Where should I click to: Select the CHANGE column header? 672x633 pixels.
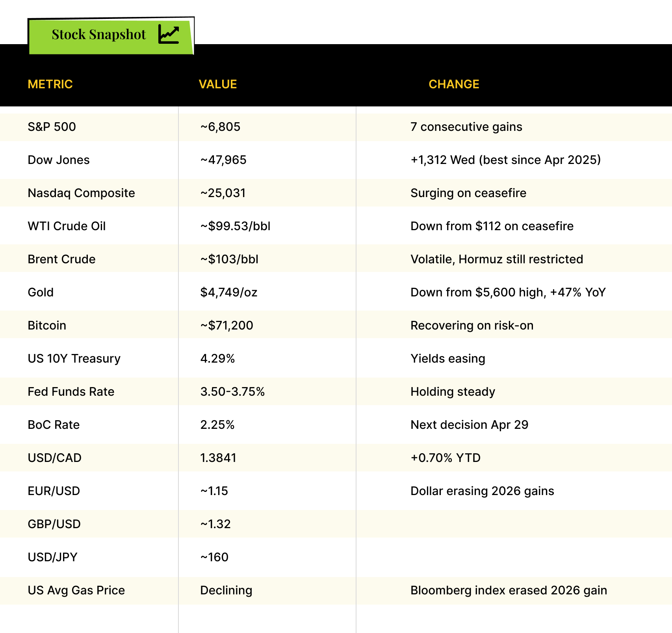click(454, 84)
